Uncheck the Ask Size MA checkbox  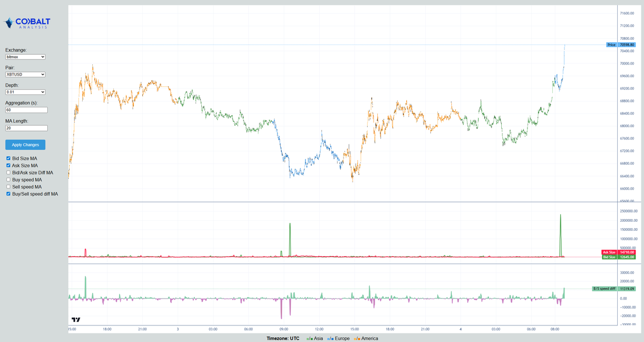8,165
